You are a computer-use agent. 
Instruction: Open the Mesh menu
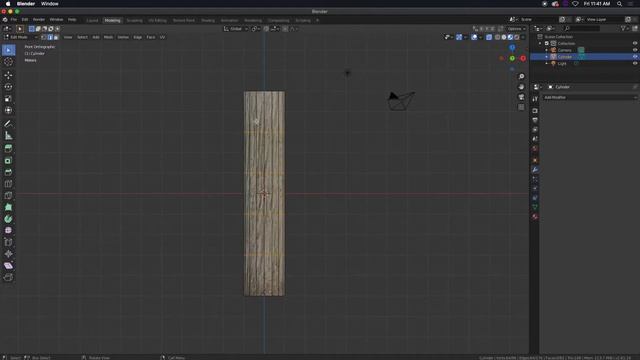point(108,37)
